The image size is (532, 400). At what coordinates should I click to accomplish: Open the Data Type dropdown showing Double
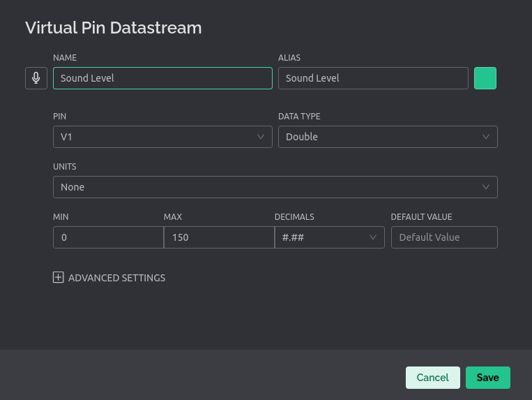[x=380, y=137]
